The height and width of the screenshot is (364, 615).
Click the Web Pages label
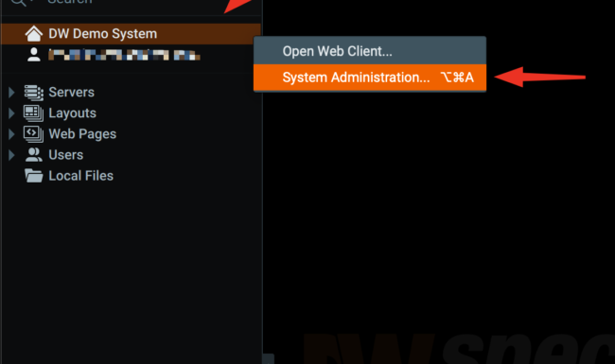point(82,134)
